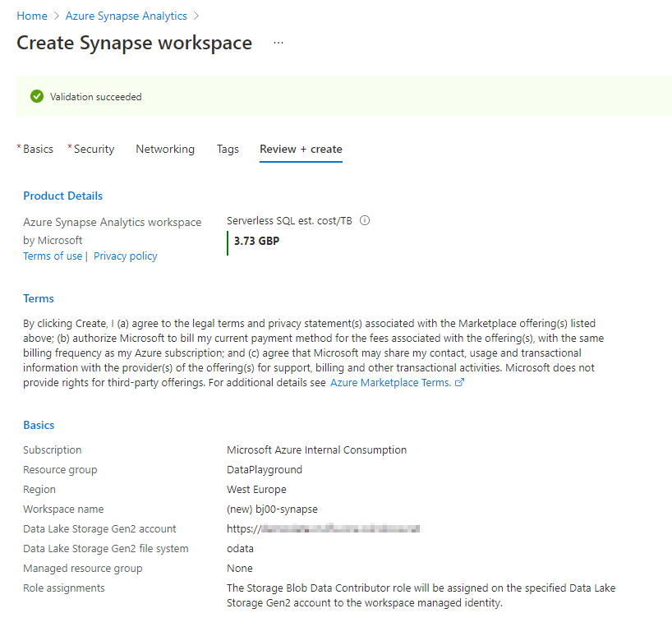The width and height of the screenshot is (672, 627).
Task: Select the Review + create tab
Action: click(301, 149)
